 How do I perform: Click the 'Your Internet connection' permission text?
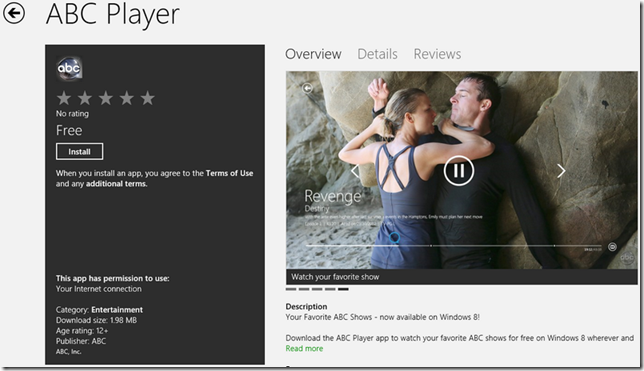click(99, 289)
